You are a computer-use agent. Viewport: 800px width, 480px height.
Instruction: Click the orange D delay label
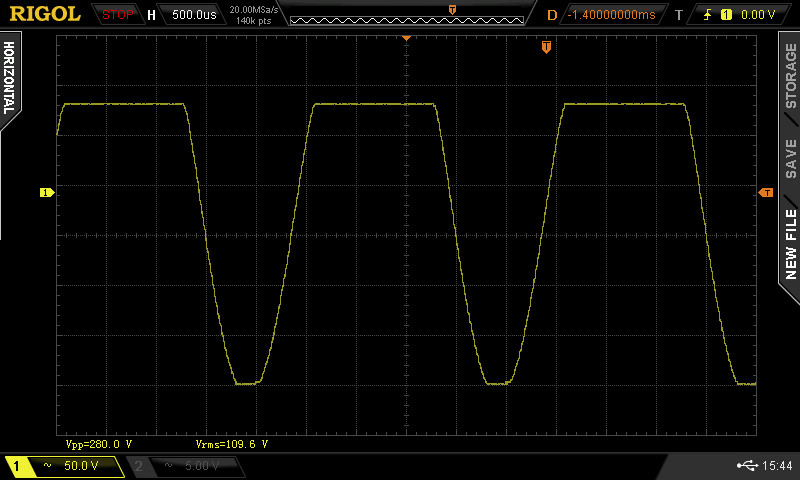[x=552, y=15]
